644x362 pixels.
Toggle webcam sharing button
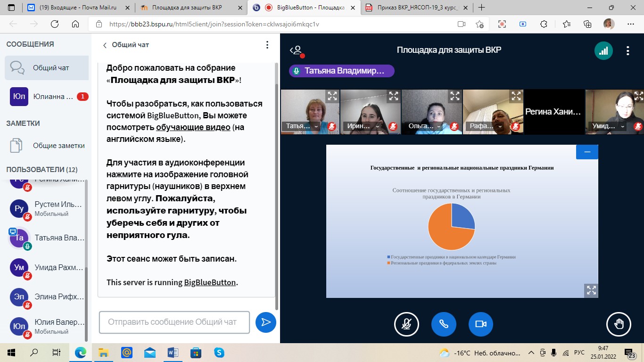coord(480,324)
